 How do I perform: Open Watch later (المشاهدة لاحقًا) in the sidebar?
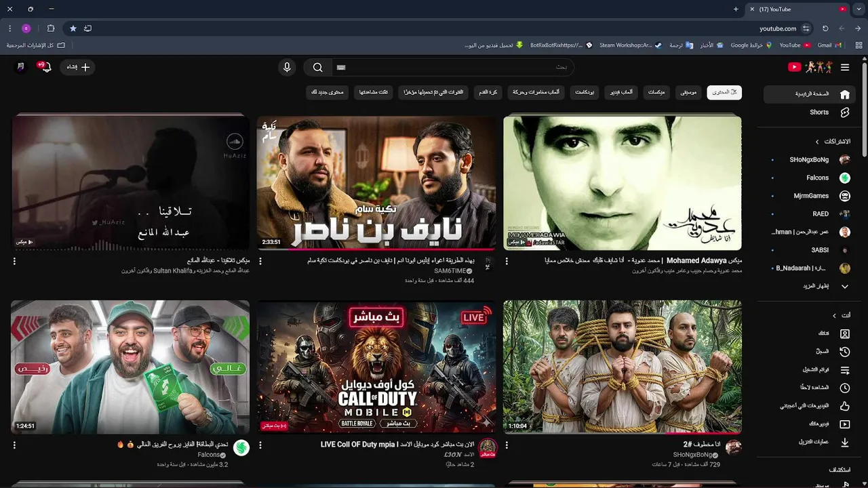807,388
